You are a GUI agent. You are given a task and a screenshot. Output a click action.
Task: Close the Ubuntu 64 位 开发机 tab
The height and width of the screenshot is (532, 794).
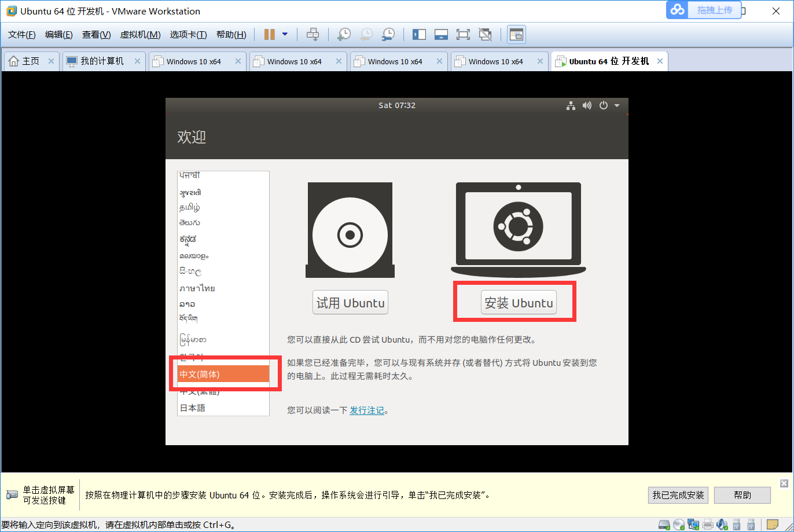point(660,61)
